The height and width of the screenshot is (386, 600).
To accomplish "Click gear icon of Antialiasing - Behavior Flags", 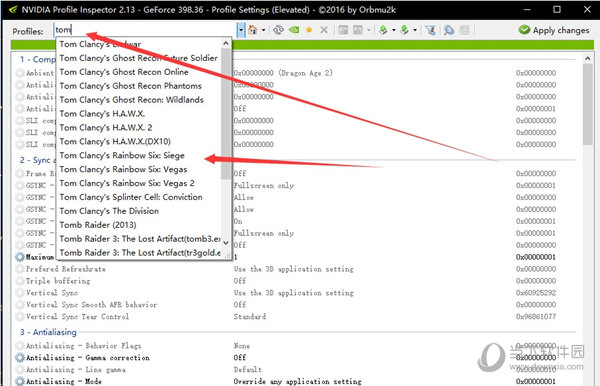I will point(20,346).
